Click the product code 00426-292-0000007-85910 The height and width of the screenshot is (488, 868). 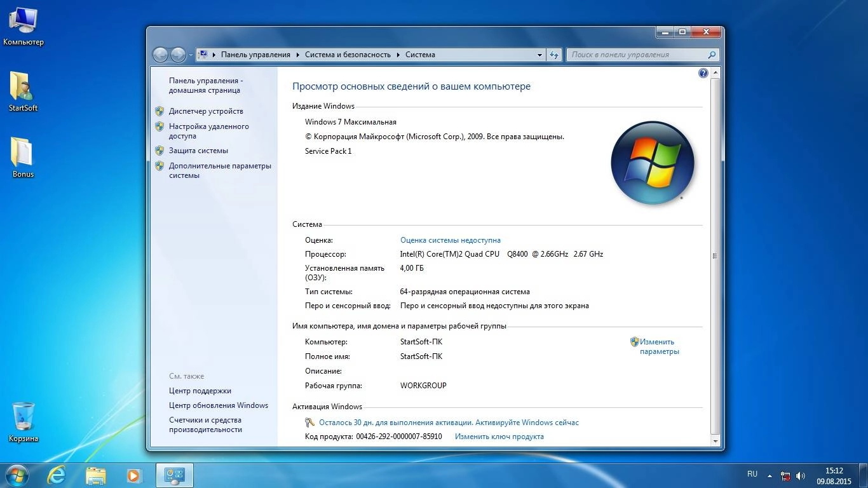point(399,437)
